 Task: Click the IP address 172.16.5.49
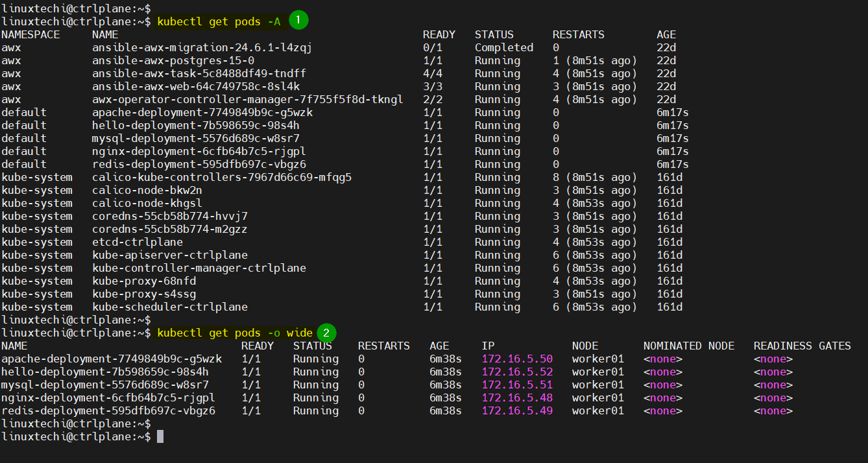[517, 411]
